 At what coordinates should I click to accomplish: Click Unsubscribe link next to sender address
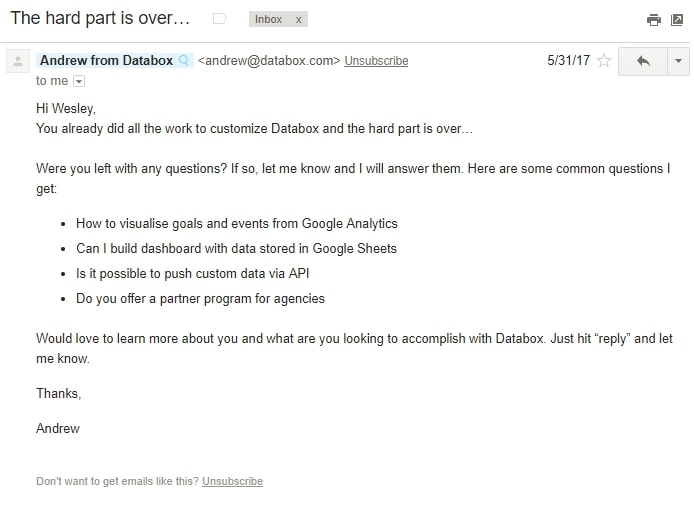376,61
